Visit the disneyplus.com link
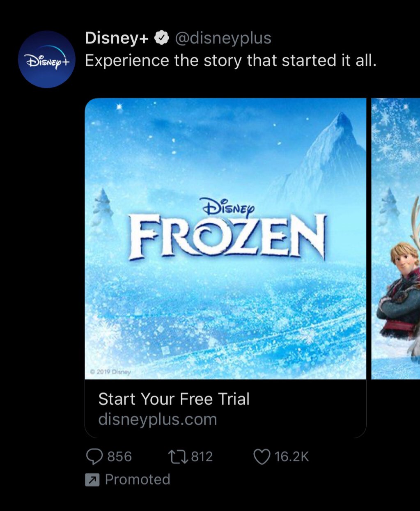The width and height of the screenshot is (420, 511). click(158, 419)
